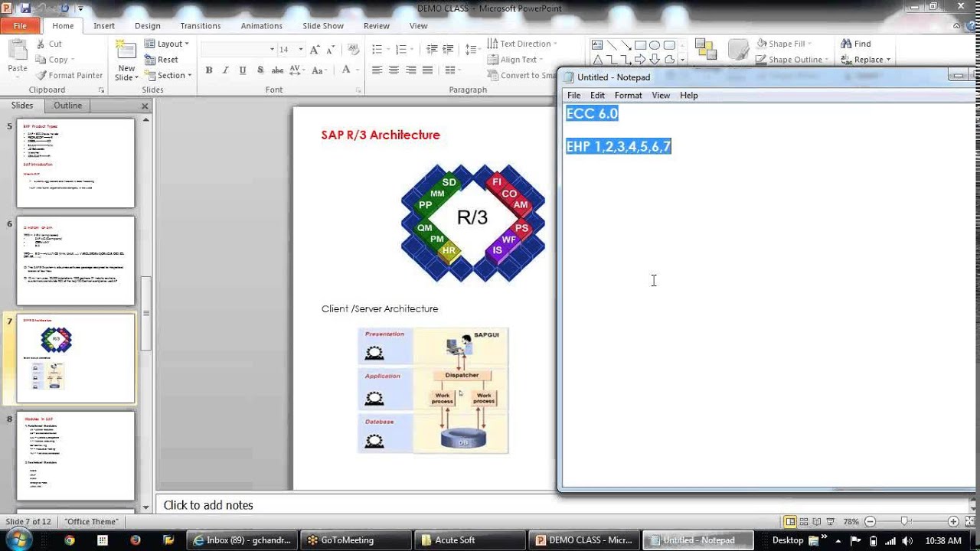Image resolution: width=980 pixels, height=551 pixels.
Task: Click the zoom slider handle
Action: click(905, 521)
